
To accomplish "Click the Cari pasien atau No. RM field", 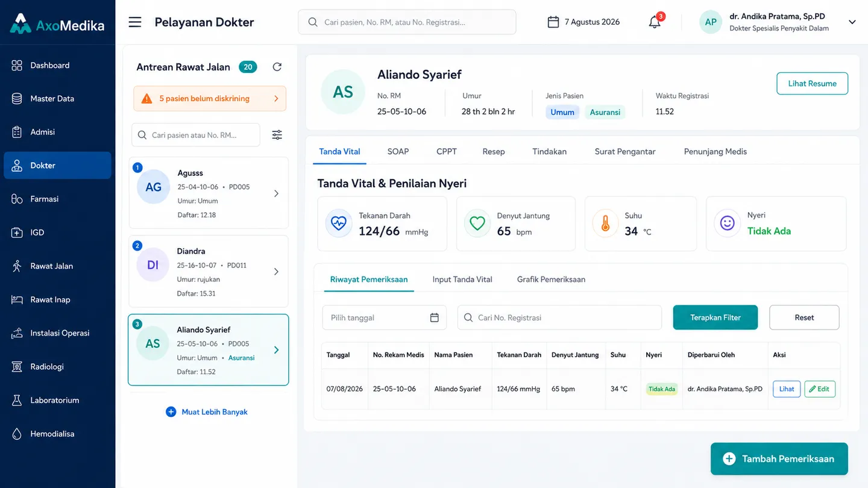I will pyautogui.click(x=196, y=135).
